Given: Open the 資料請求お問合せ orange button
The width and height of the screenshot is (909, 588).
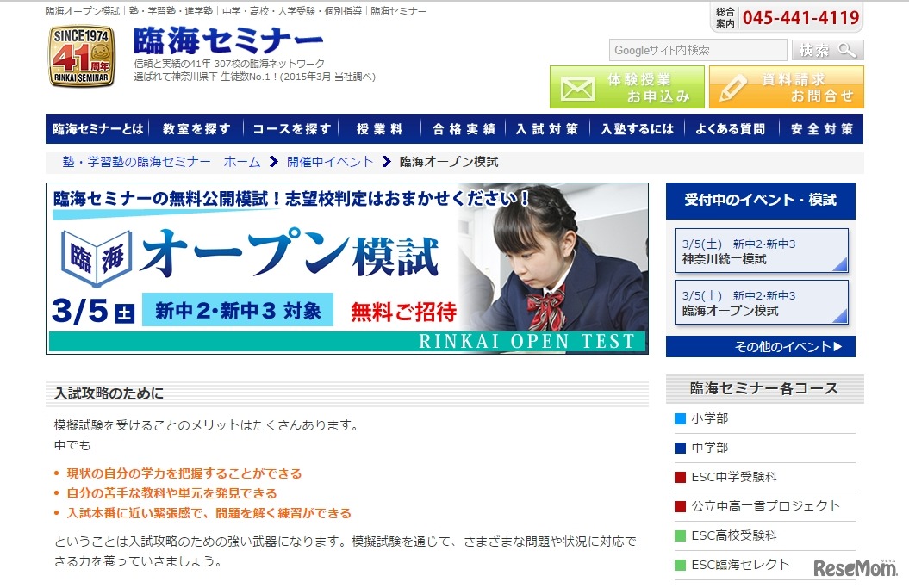Looking at the screenshot, I should (787, 87).
